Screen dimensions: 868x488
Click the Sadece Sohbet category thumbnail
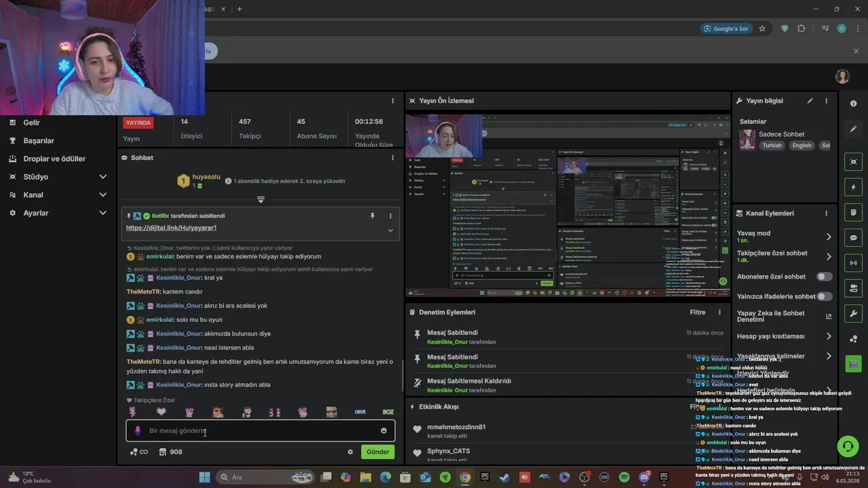pyautogui.click(x=747, y=140)
